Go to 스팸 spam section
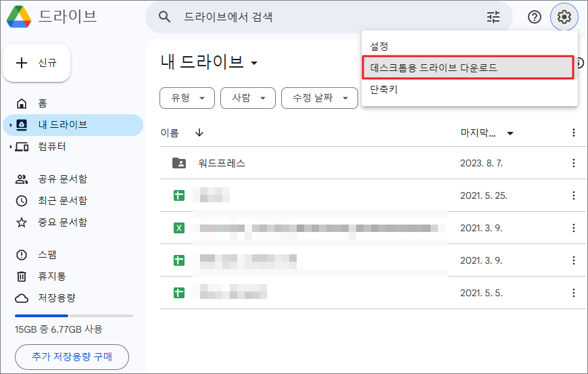 click(47, 255)
